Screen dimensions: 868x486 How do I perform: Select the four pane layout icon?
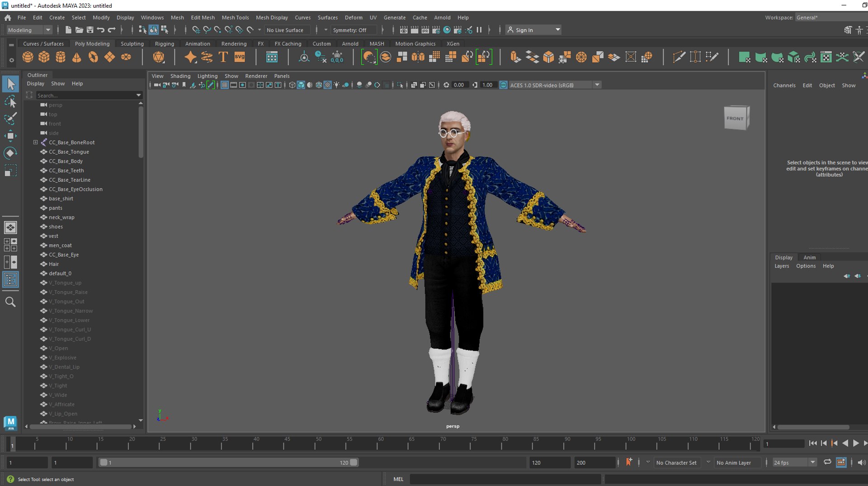(x=10, y=245)
